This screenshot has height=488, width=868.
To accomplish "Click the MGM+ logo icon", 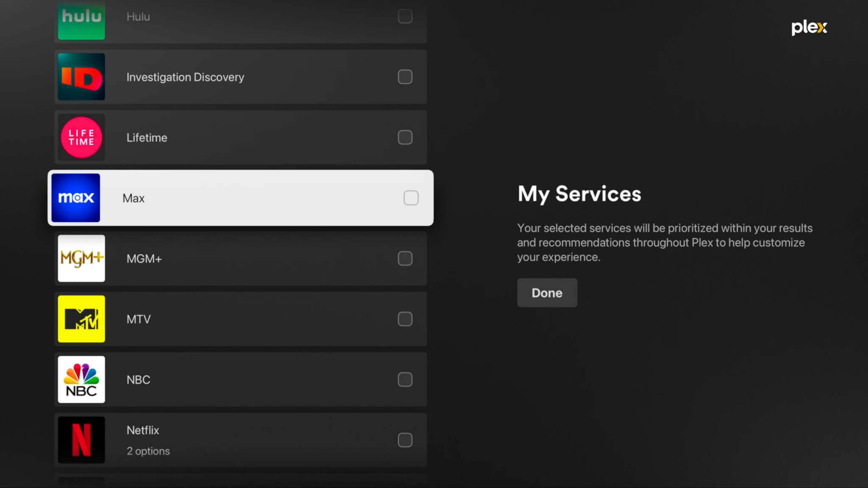I will point(81,258).
